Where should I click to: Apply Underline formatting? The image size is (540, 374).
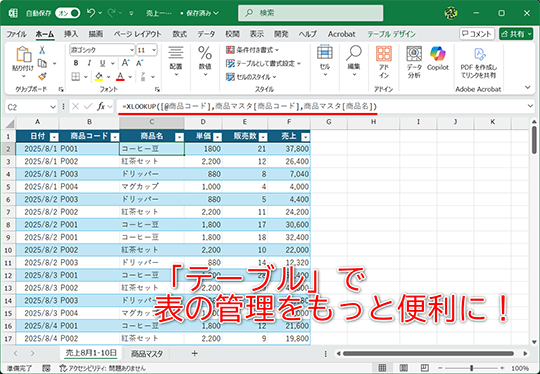[x=102, y=63]
